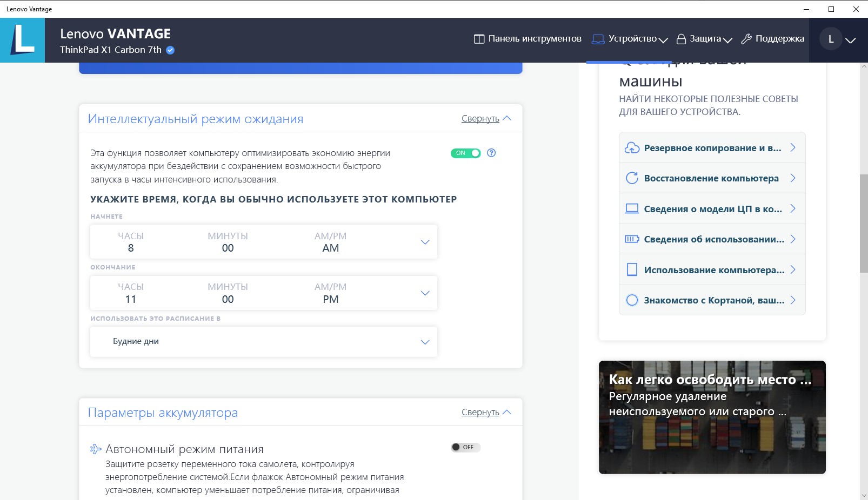Open the Защита menu

click(705, 39)
